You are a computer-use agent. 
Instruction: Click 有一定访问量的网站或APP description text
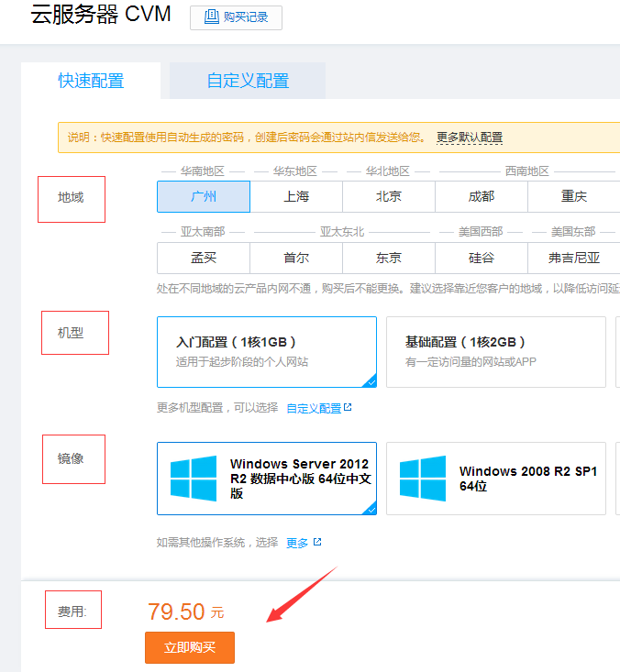[x=471, y=362]
